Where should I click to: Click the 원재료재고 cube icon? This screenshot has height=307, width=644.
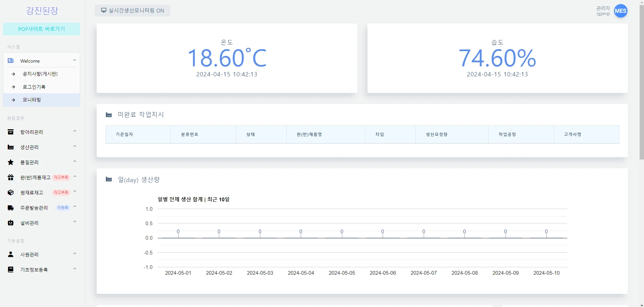coord(11,193)
